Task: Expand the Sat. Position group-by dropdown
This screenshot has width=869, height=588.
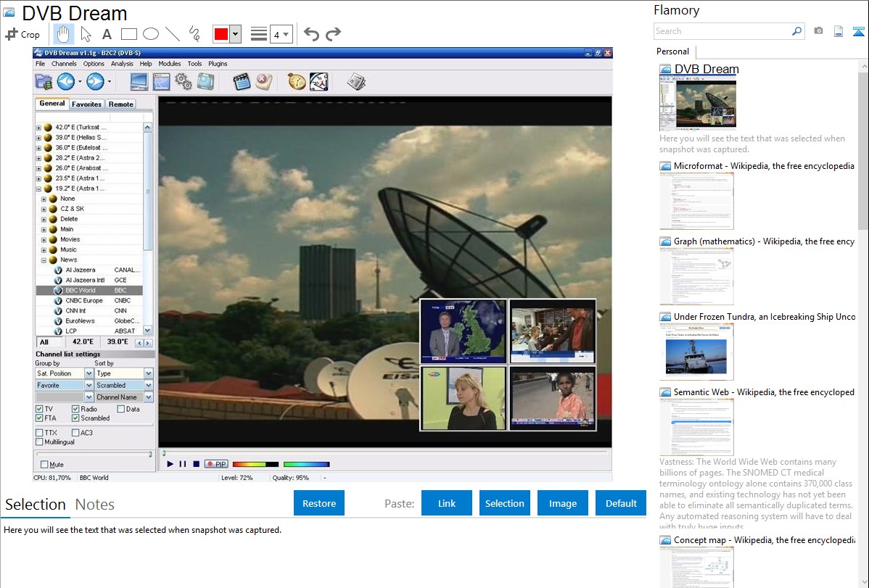Action: tap(89, 373)
